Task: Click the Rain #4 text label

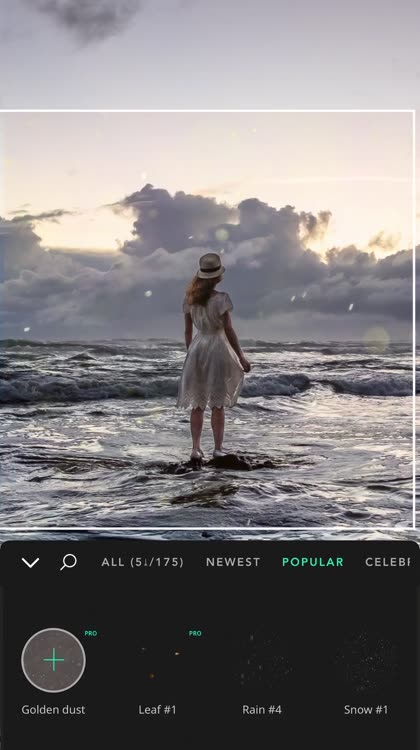Action: pos(262,710)
